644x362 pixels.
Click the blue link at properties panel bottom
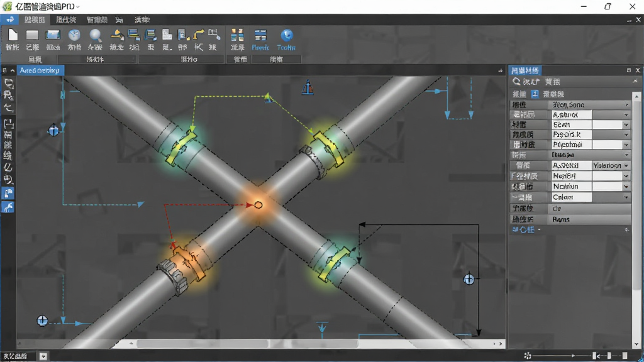tap(523, 230)
